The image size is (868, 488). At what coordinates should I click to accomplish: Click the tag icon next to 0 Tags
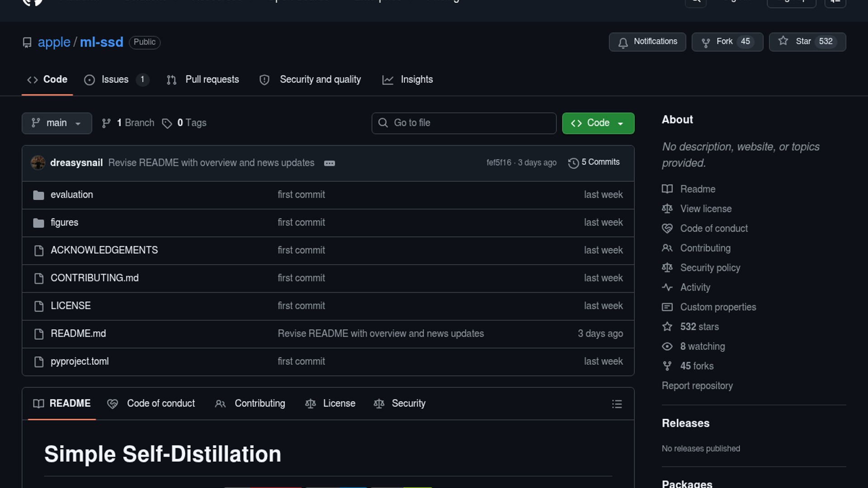tap(167, 123)
